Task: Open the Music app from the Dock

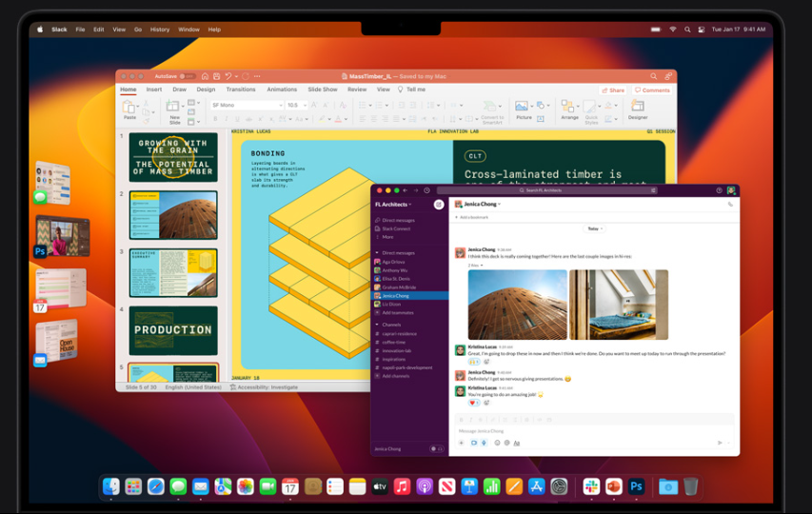Action: 402,486
